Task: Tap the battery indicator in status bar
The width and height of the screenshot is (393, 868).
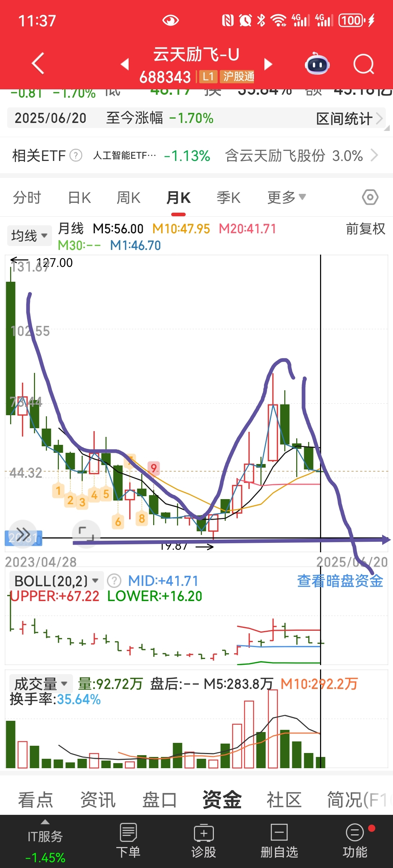Action: [x=352, y=20]
